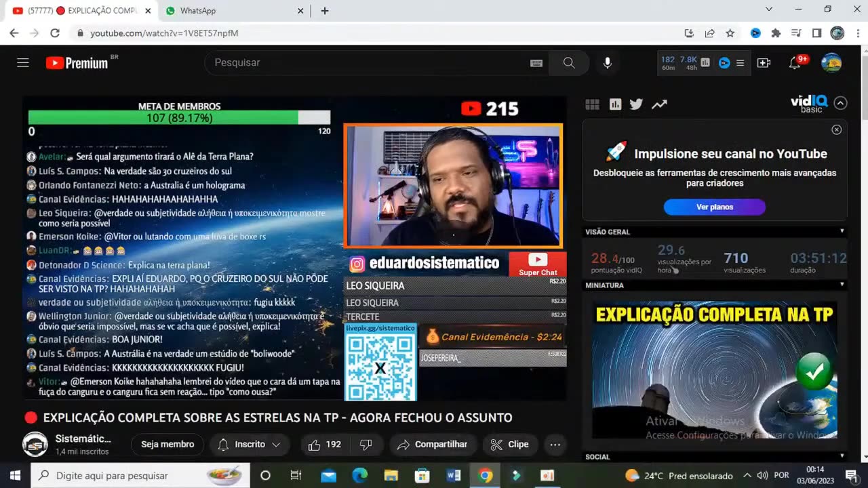Toggle the Chrome side panel

click(x=816, y=33)
